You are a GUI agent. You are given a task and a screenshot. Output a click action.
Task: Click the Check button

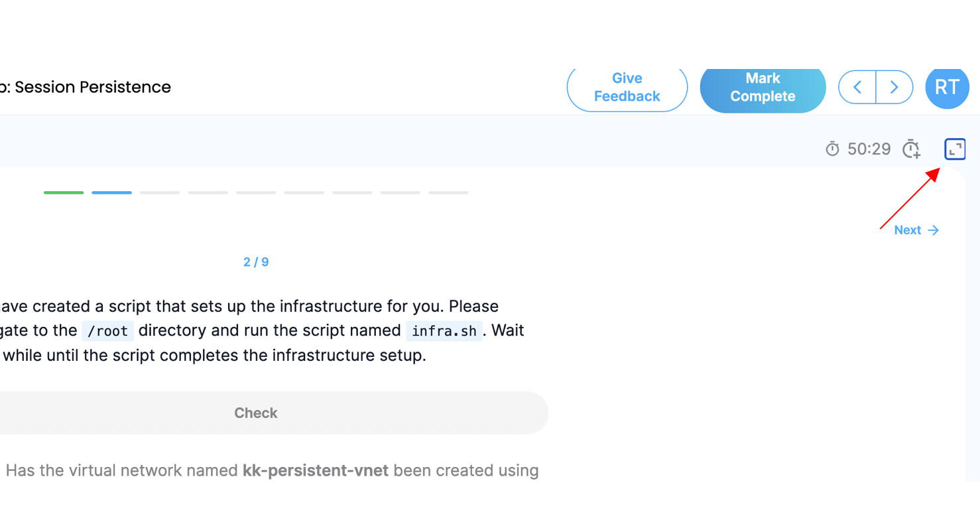click(256, 413)
